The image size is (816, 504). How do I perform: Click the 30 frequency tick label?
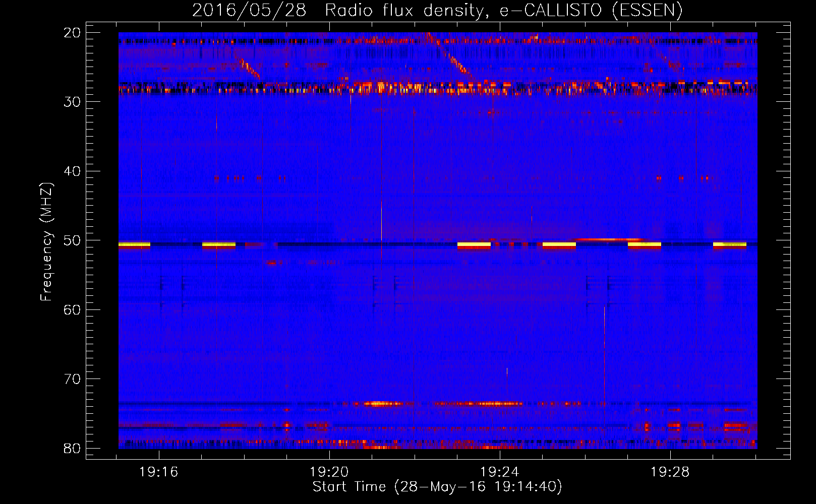point(72,102)
